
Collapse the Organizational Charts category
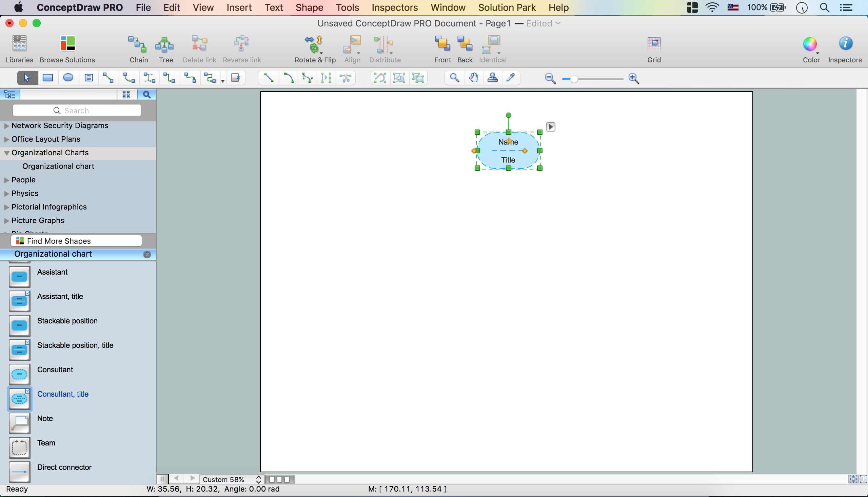[6, 153]
